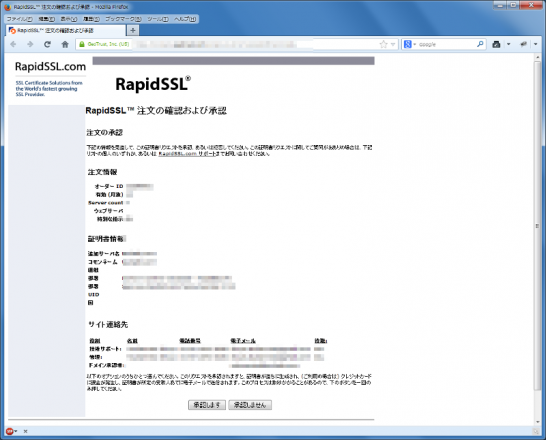Screen dimensions: 546x440
Task: Open the 履歴 (History) menu
Action: 91,19
